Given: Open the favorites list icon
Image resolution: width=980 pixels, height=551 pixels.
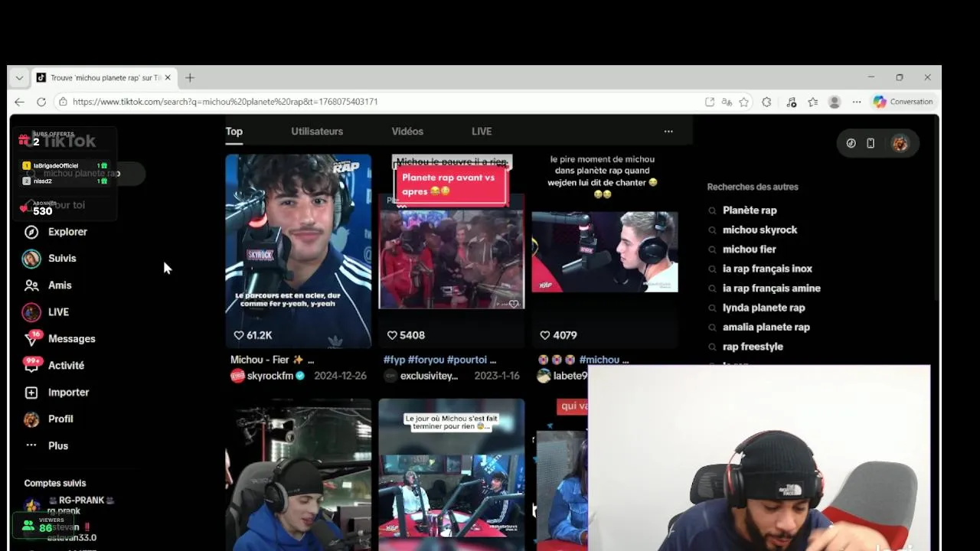Looking at the screenshot, I should pos(813,102).
